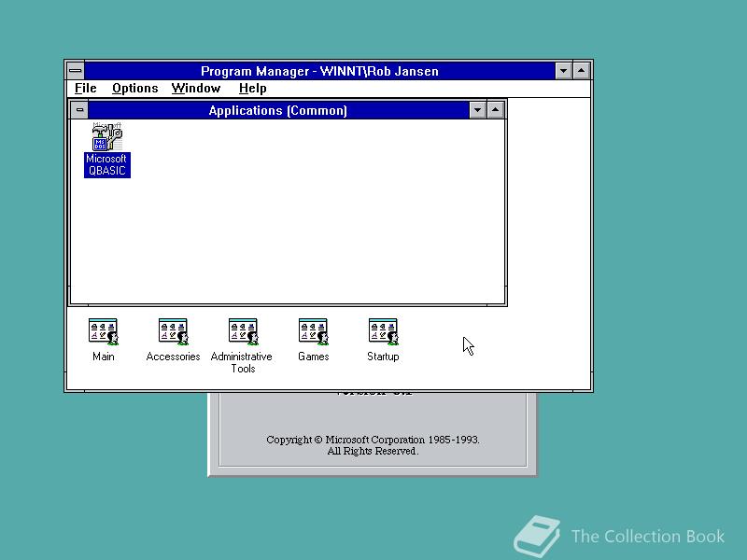
Task: Select the highlighted QBASIC icon label
Action: pos(106,165)
